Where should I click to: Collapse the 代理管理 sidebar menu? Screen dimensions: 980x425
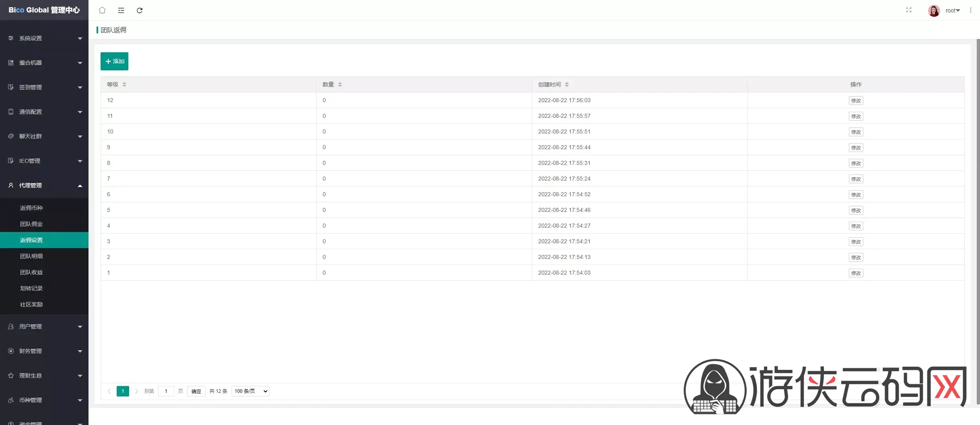coord(44,185)
